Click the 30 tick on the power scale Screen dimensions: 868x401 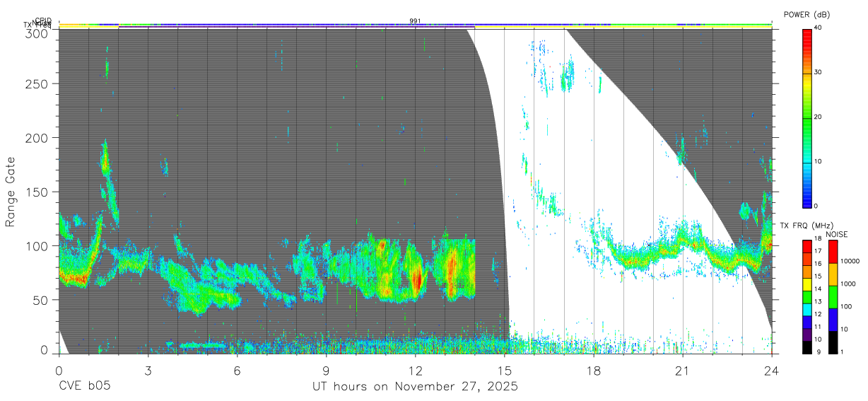[x=819, y=72]
